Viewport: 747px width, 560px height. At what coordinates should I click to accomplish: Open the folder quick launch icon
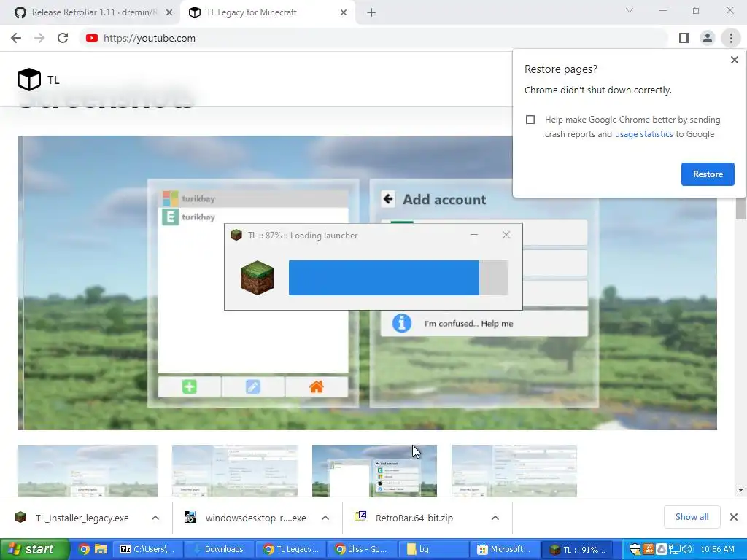click(x=101, y=549)
